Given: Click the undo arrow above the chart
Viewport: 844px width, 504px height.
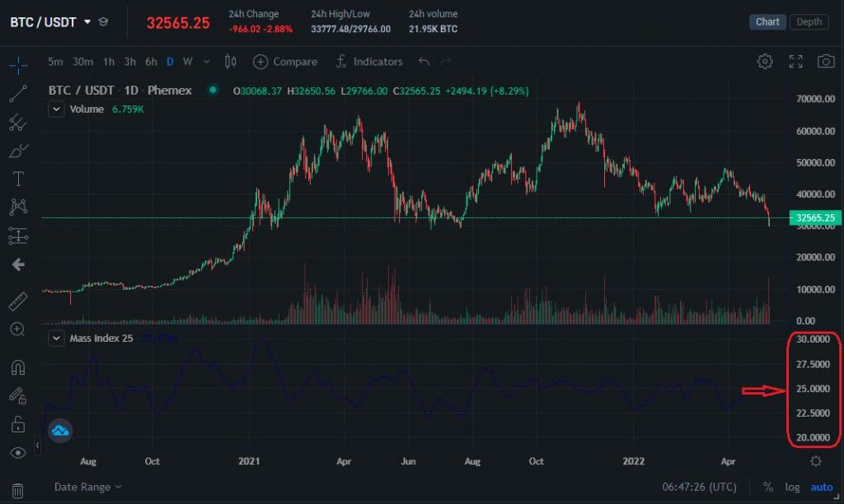Looking at the screenshot, I should pyautogui.click(x=424, y=61).
